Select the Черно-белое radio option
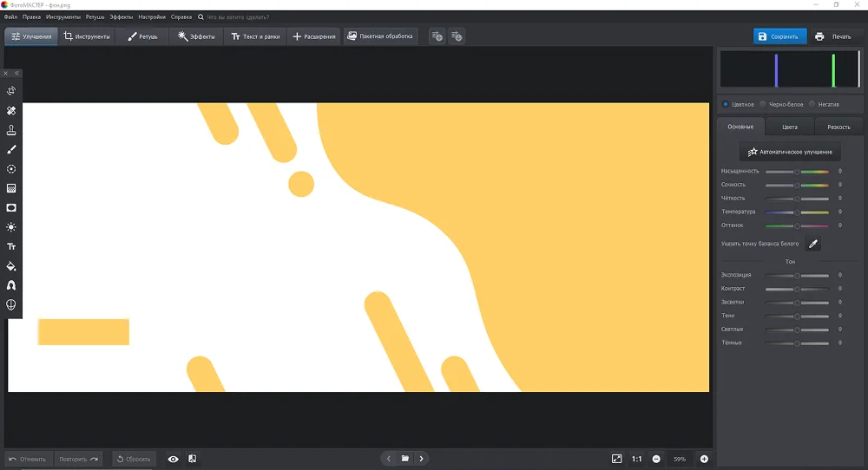 pyautogui.click(x=763, y=104)
